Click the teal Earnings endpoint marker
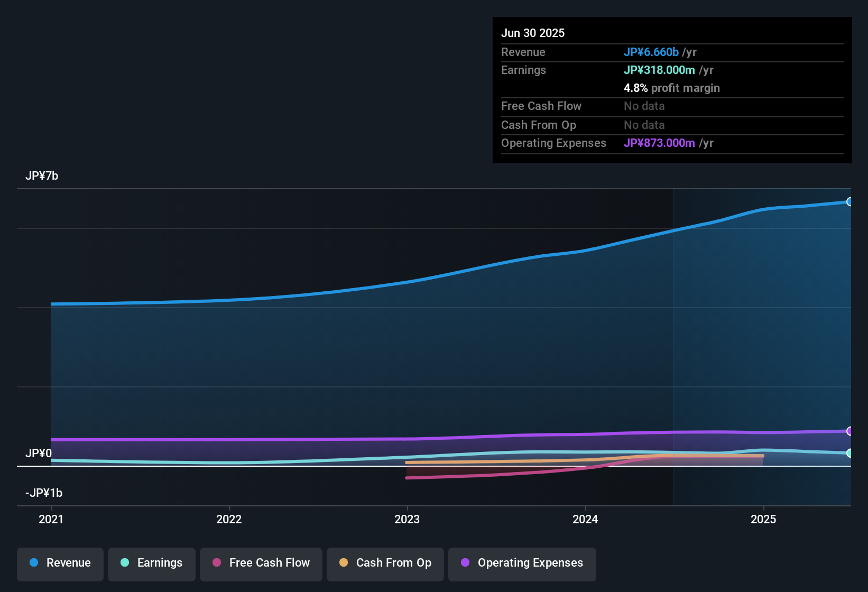This screenshot has width=868, height=592. point(849,453)
